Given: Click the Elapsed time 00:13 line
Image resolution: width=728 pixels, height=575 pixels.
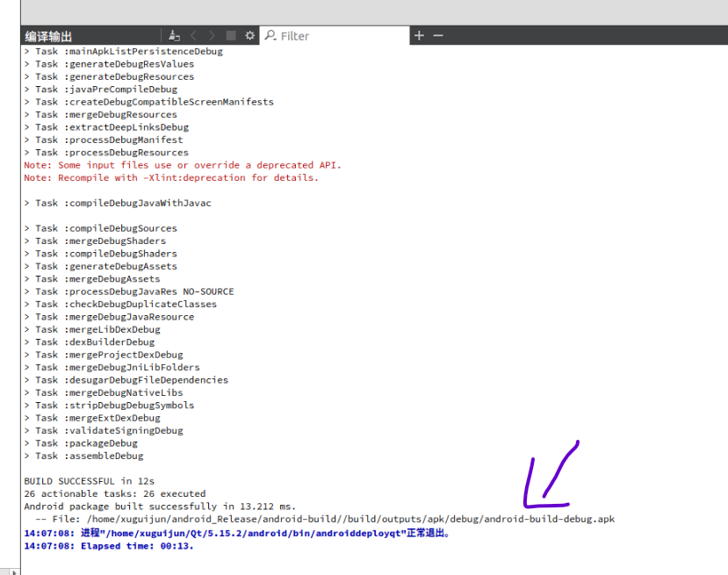Looking at the screenshot, I should (105, 544).
